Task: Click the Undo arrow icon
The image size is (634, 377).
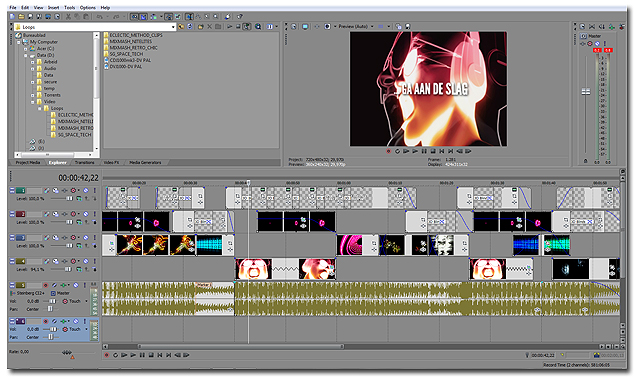Action: (99, 17)
